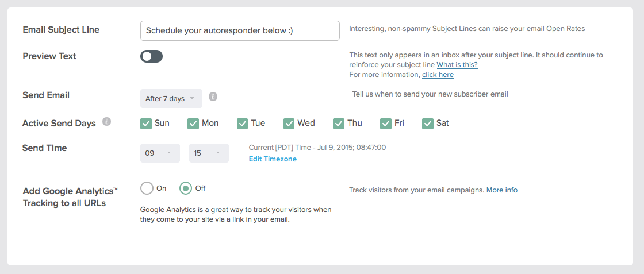Follow the 'click here' information link

coord(438,75)
